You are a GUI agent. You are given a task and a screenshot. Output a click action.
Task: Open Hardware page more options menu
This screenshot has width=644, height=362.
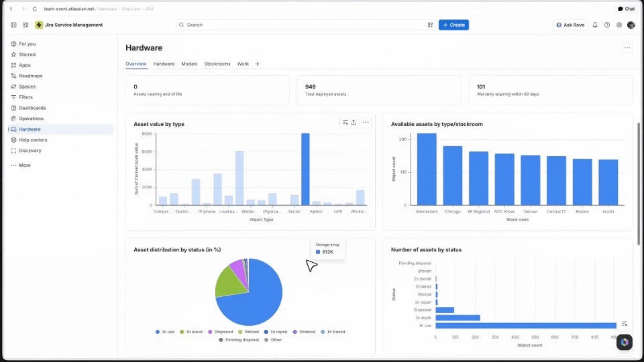click(x=627, y=48)
